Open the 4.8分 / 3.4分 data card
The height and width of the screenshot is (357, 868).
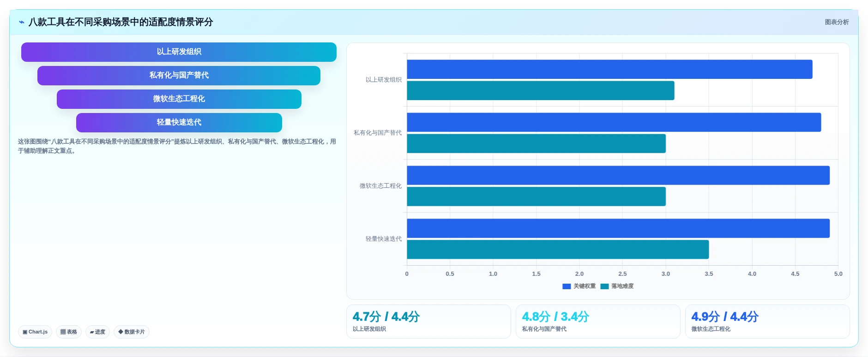pos(598,321)
